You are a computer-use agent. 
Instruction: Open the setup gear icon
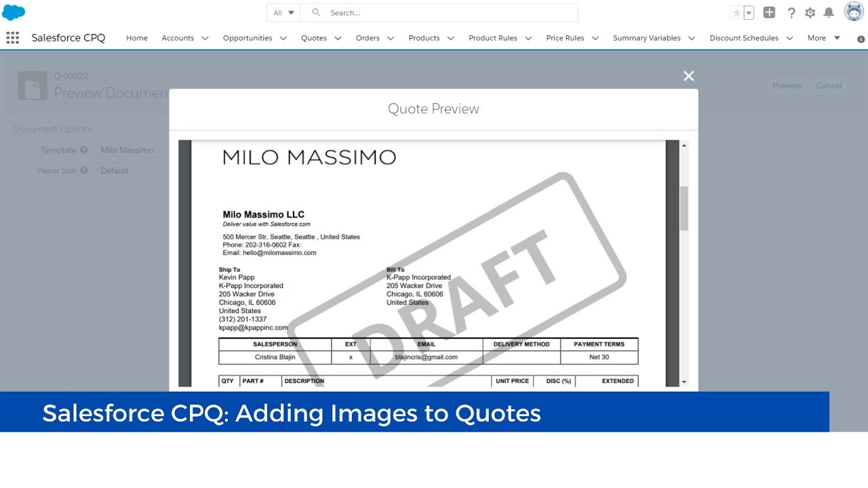click(810, 13)
